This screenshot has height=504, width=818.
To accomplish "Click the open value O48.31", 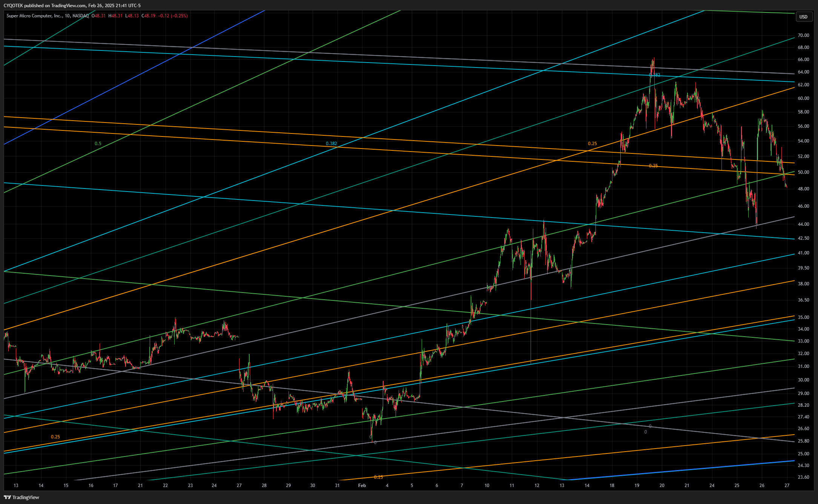I will click(x=99, y=16).
